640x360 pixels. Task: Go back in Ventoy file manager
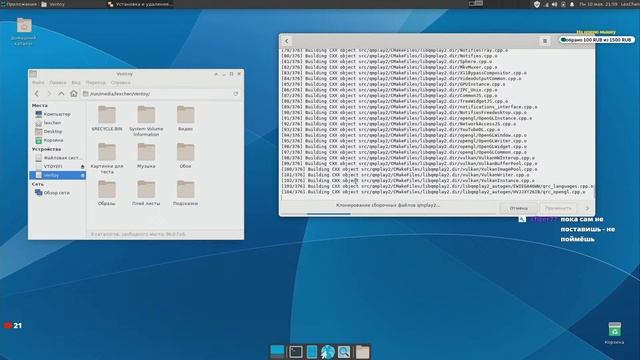coord(37,94)
